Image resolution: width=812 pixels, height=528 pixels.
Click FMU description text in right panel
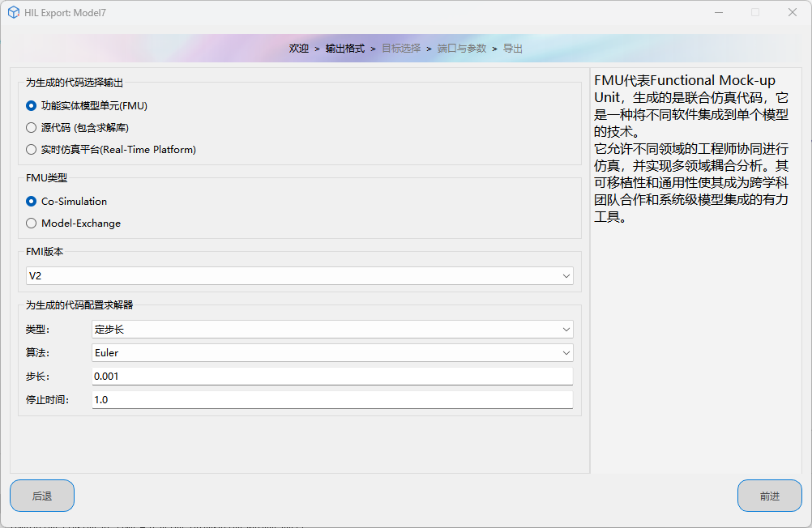(x=691, y=148)
